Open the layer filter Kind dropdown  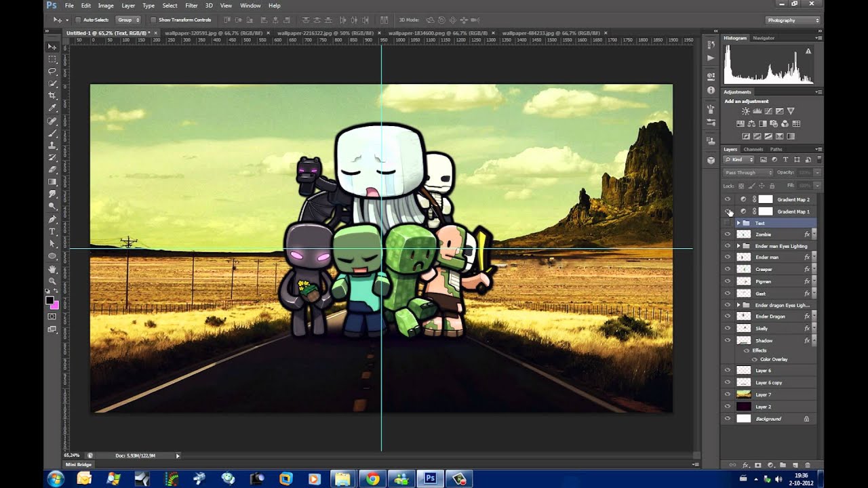740,160
